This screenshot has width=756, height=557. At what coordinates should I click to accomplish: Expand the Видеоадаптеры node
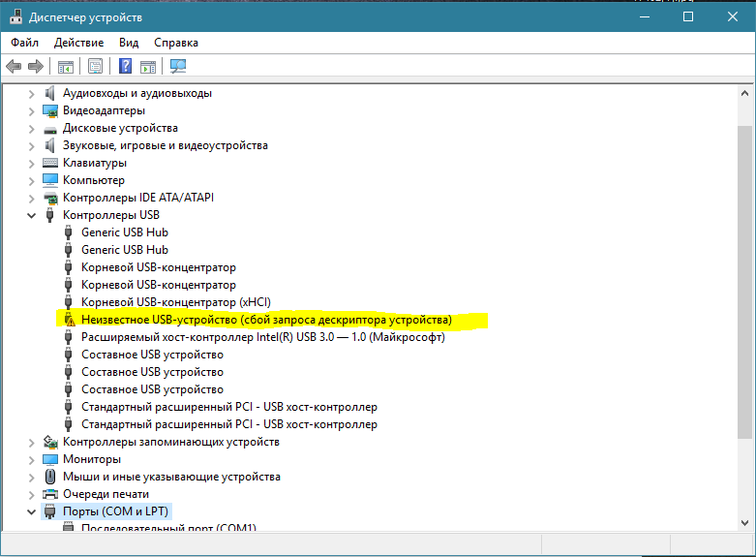31,111
